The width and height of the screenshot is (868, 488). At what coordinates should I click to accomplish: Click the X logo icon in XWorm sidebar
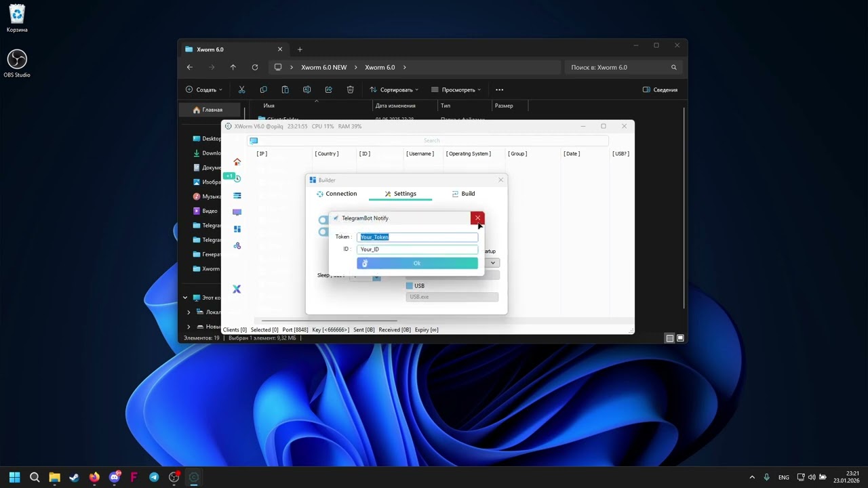[x=237, y=289]
